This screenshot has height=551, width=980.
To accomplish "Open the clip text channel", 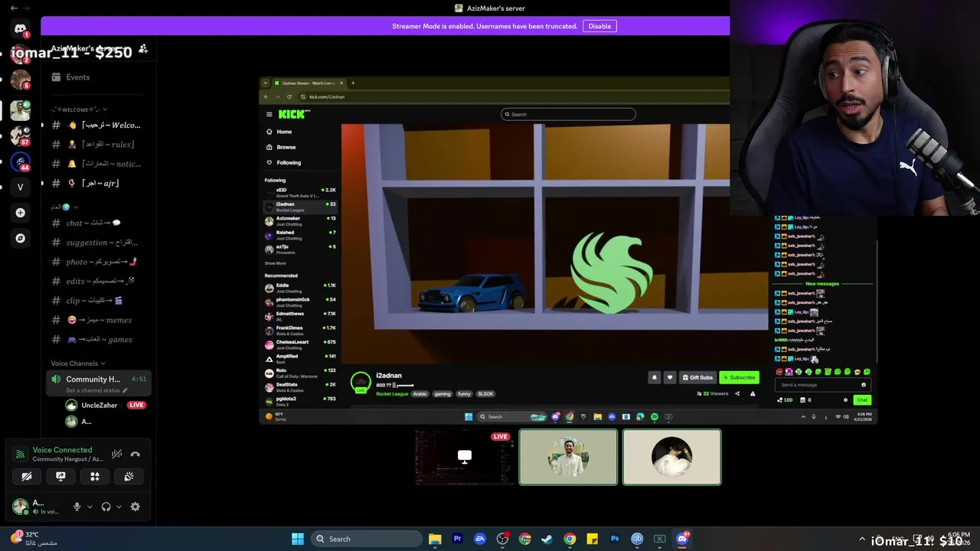I will (98, 301).
